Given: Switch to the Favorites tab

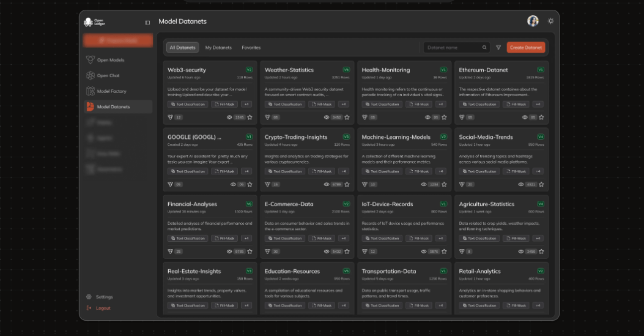Looking at the screenshot, I should coord(251,48).
